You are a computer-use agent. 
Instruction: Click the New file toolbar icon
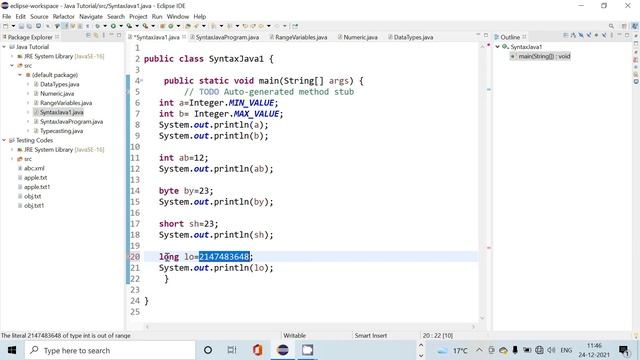tap(6, 26)
